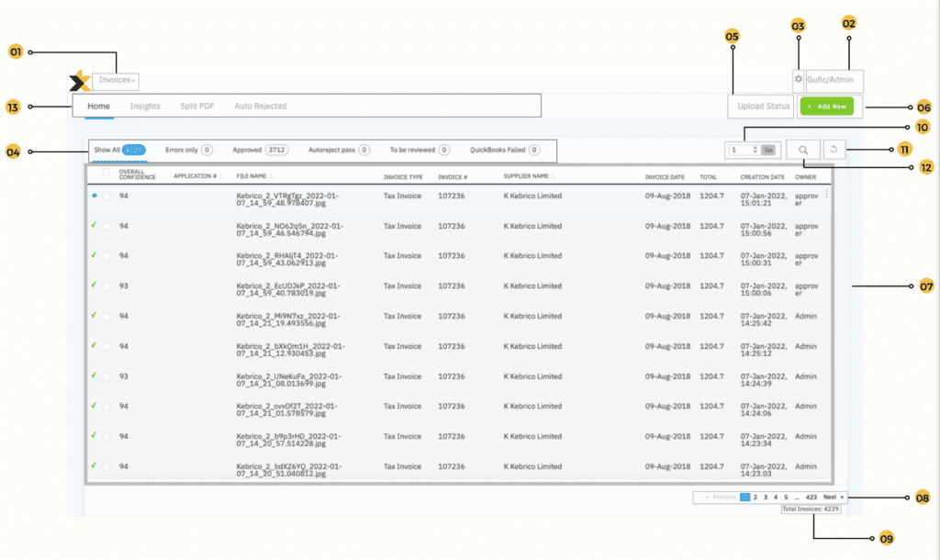Image resolution: width=940 pixels, height=560 pixels.
Task: Switch to the Insights tab
Action: click(145, 106)
